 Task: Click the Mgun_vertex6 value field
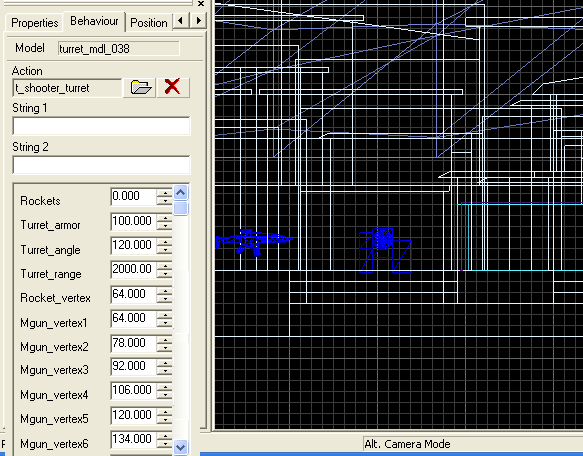pyautogui.click(x=133, y=439)
